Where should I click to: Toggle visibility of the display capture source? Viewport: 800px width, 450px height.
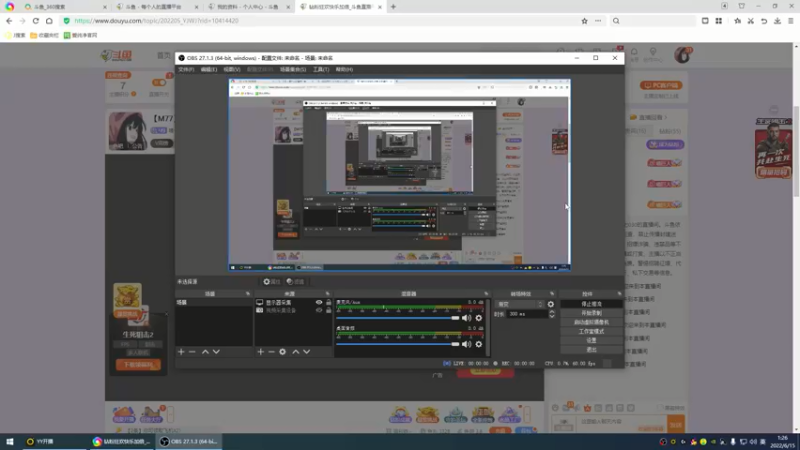pyautogui.click(x=319, y=303)
